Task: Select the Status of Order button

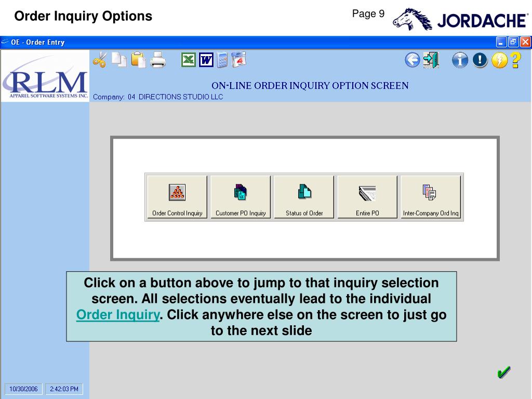Action: pyautogui.click(x=304, y=197)
